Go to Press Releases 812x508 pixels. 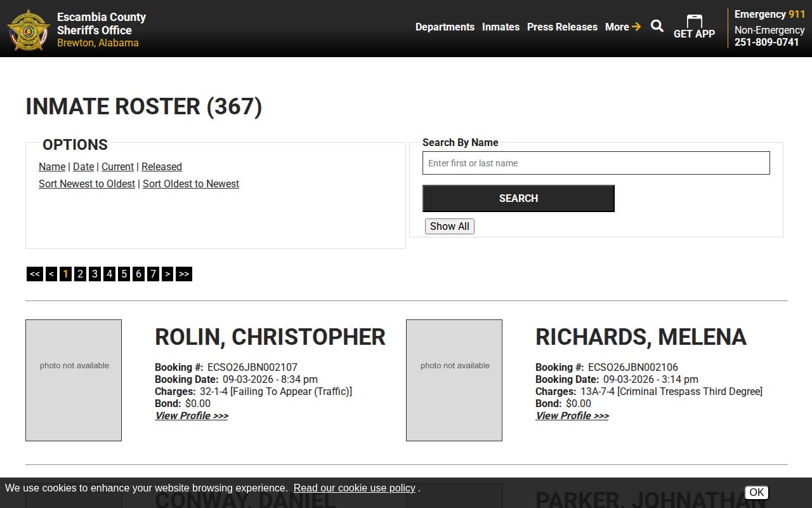[x=562, y=27]
